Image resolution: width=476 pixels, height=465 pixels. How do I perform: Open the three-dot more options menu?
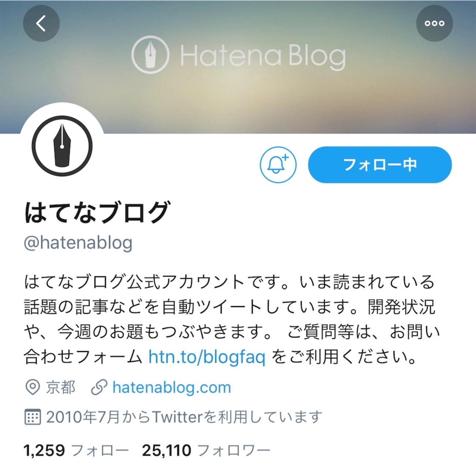pyautogui.click(x=434, y=23)
